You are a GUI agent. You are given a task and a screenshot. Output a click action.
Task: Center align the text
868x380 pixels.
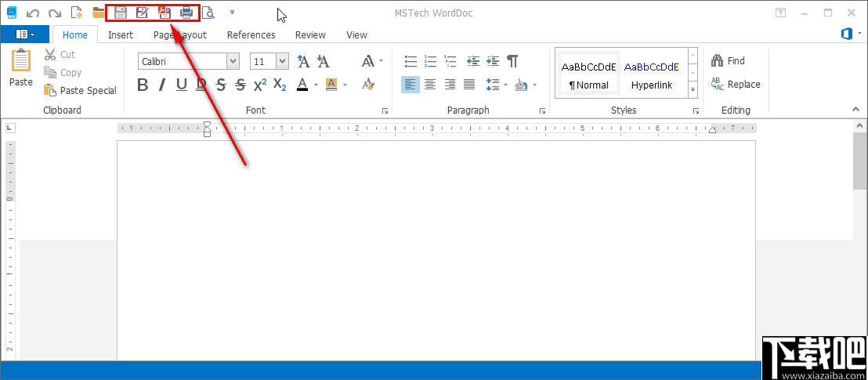coord(430,85)
